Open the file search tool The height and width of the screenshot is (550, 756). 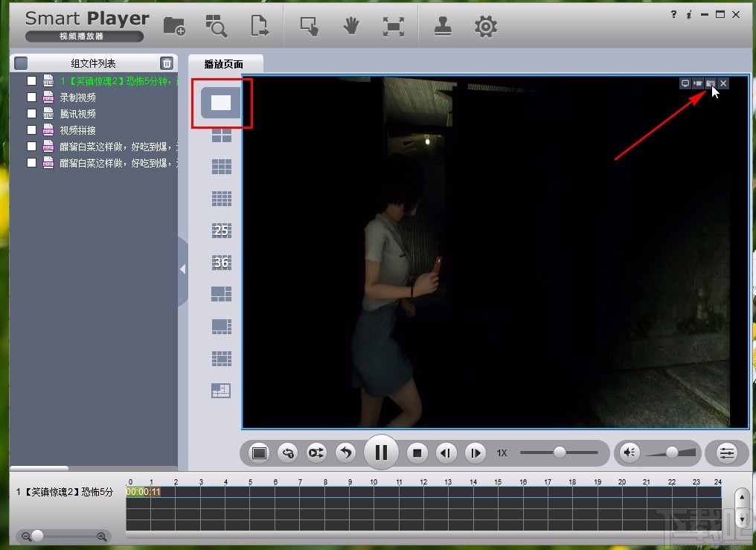[x=216, y=27]
